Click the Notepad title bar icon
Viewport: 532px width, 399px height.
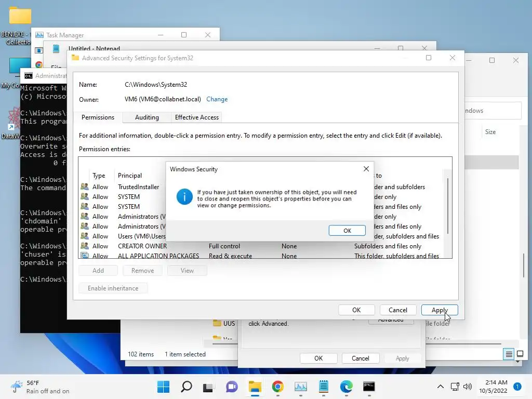click(56, 48)
